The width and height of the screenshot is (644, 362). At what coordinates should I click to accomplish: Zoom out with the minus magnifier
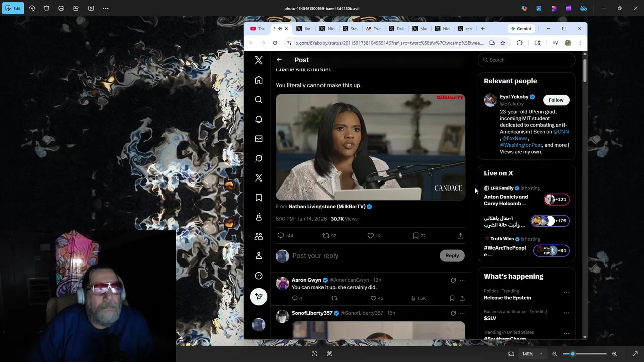point(555,354)
